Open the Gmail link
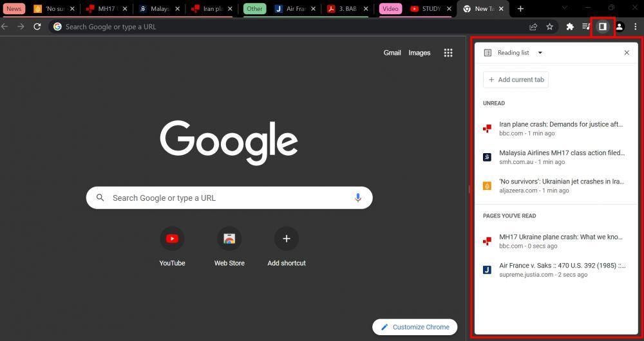The height and width of the screenshot is (341, 644). [x=392, y=53]
